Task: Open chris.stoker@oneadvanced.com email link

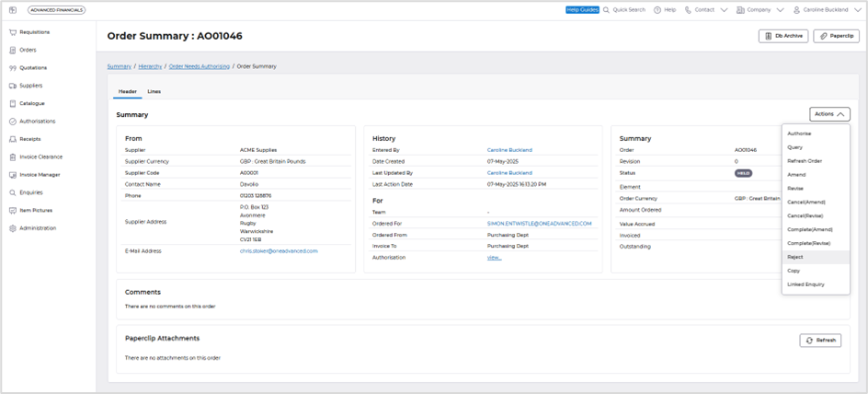Action: click(x=279, y=251)
